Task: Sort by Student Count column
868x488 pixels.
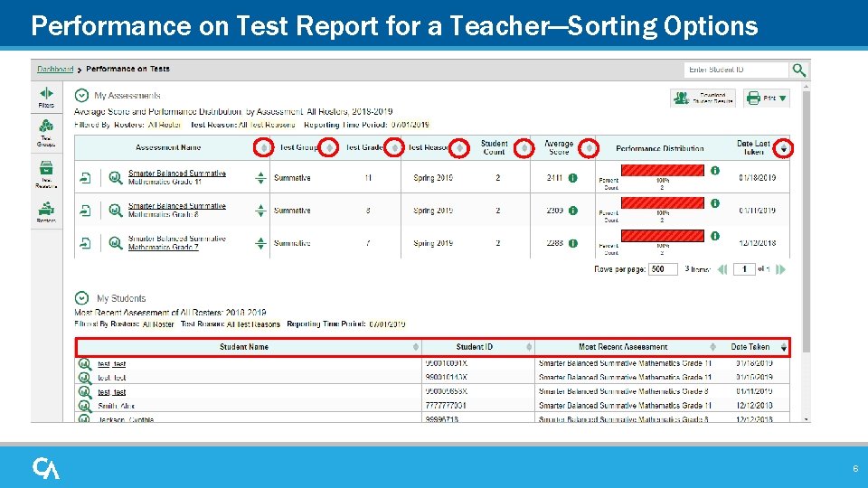Action: [x=524, y=147]
